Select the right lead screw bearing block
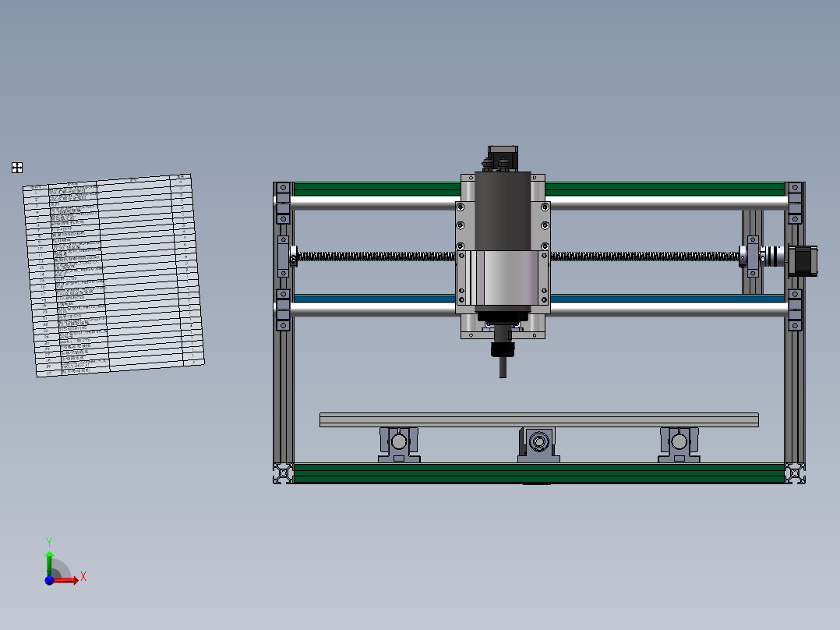This screenshot has height=630, width=840. [x=753, y=257]
